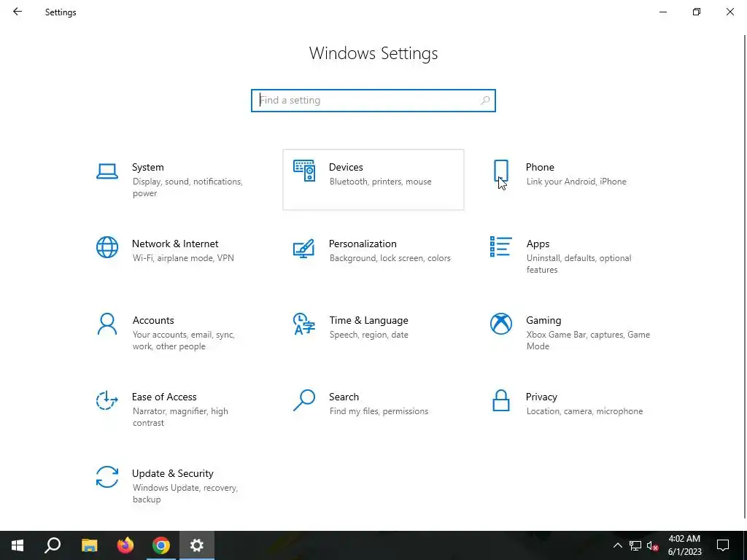The width and height of the screenshot is (747, 560).
Task: Click the Update & Security heading
Action: pyautogui.click(x=172, y=474)
